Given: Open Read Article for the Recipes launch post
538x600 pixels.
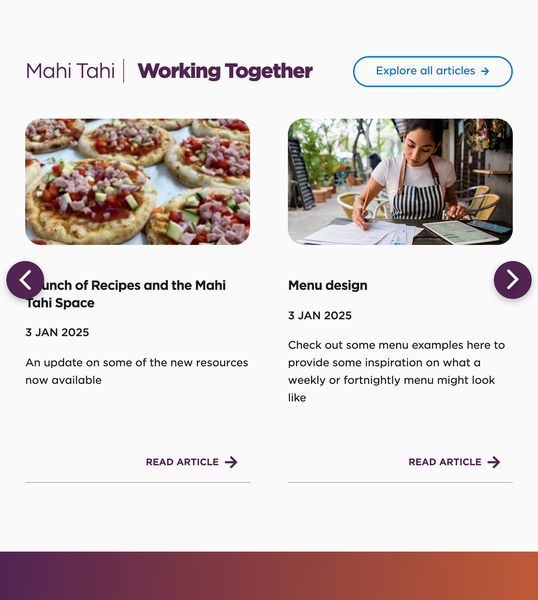Looking at the screenshot, I should pos(191,462).
